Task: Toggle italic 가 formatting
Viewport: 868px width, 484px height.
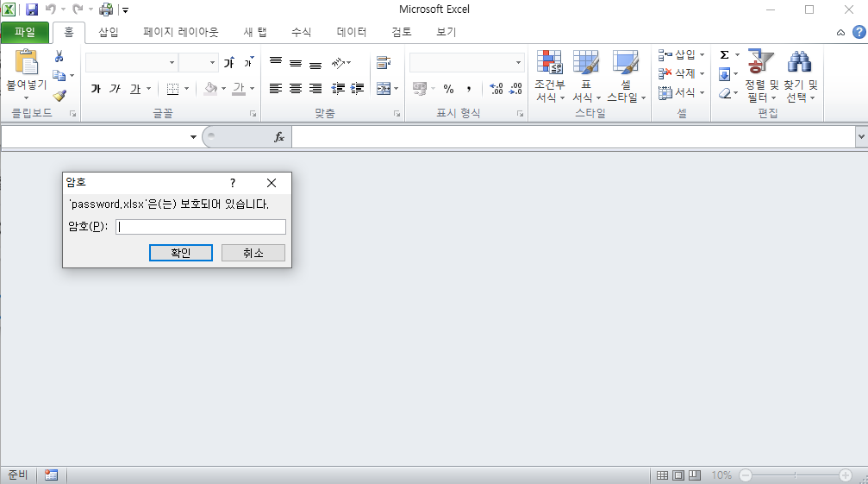Action: click(116, 89)
